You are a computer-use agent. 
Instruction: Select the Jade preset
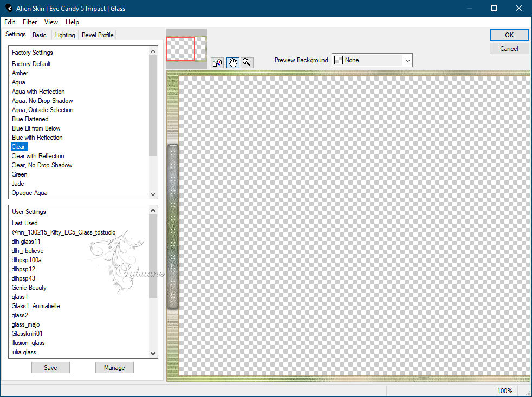[x=18, y=184]
